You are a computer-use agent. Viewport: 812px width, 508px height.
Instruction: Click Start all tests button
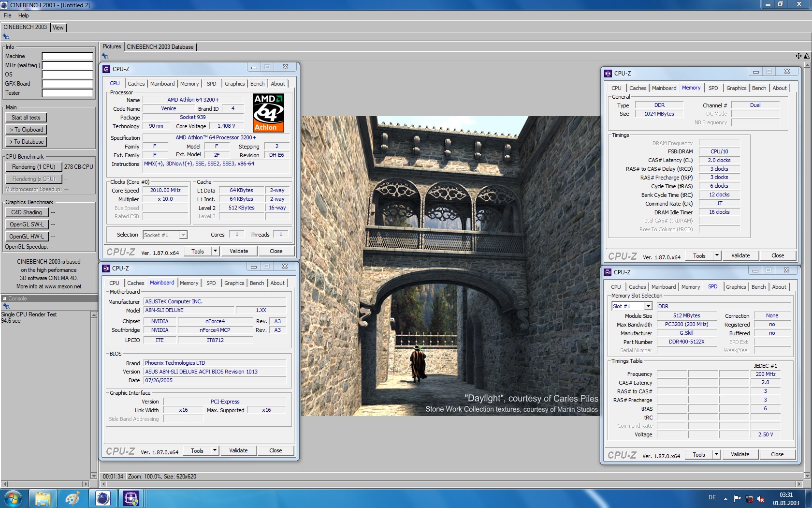point(26,118)
